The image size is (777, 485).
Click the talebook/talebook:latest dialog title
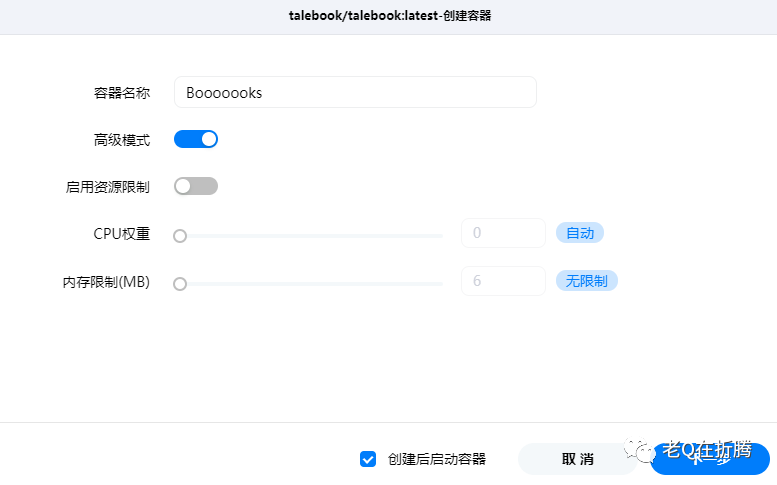point(390,16)
